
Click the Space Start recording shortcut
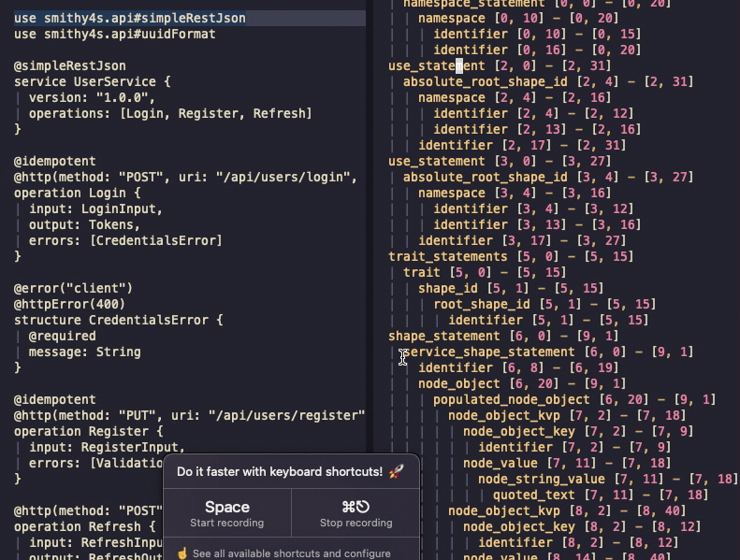point(226,513)
